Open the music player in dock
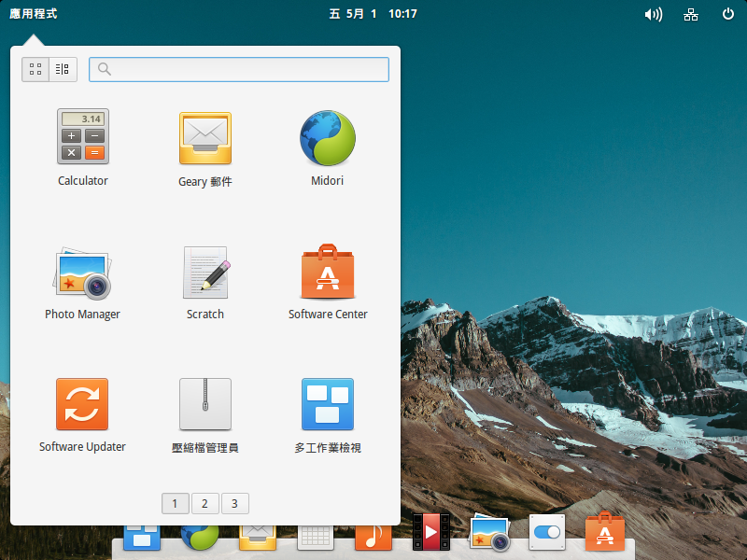 click(373, 538)
